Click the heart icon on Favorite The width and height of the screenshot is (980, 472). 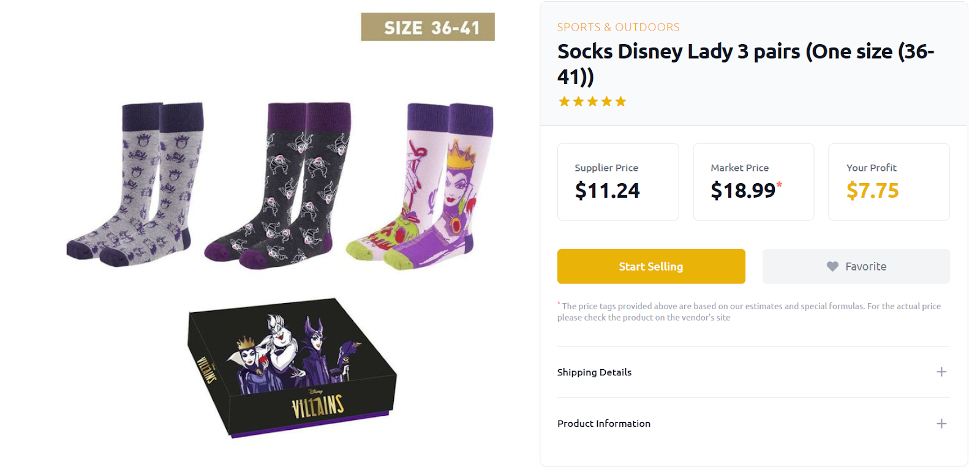click(x=832, y=266)
